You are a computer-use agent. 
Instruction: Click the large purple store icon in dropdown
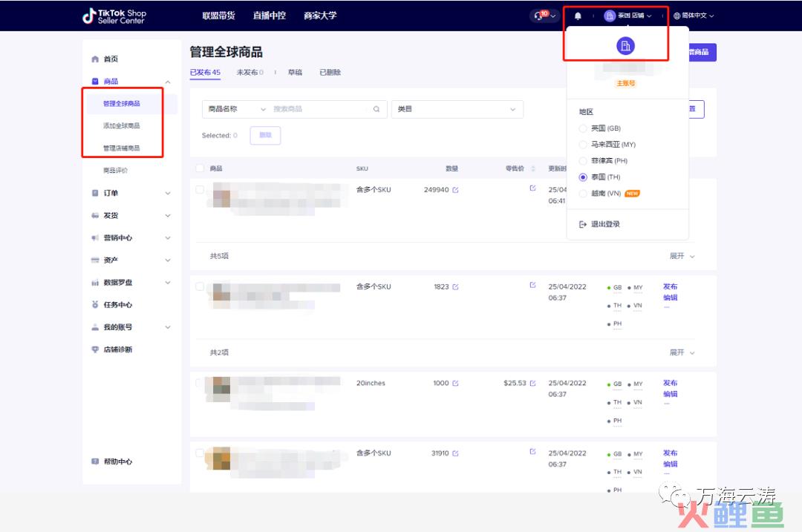point(625,46)
